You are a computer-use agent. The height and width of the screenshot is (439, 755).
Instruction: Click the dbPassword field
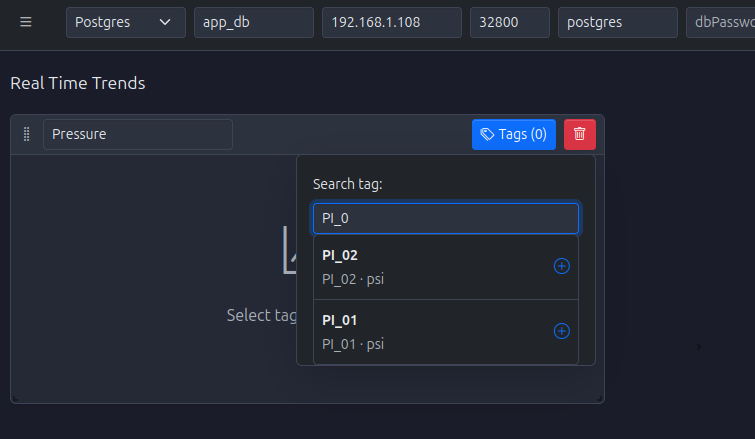(721, 22)
